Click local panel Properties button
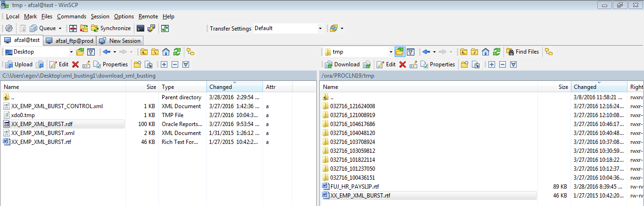 click(x=111, y=64)
